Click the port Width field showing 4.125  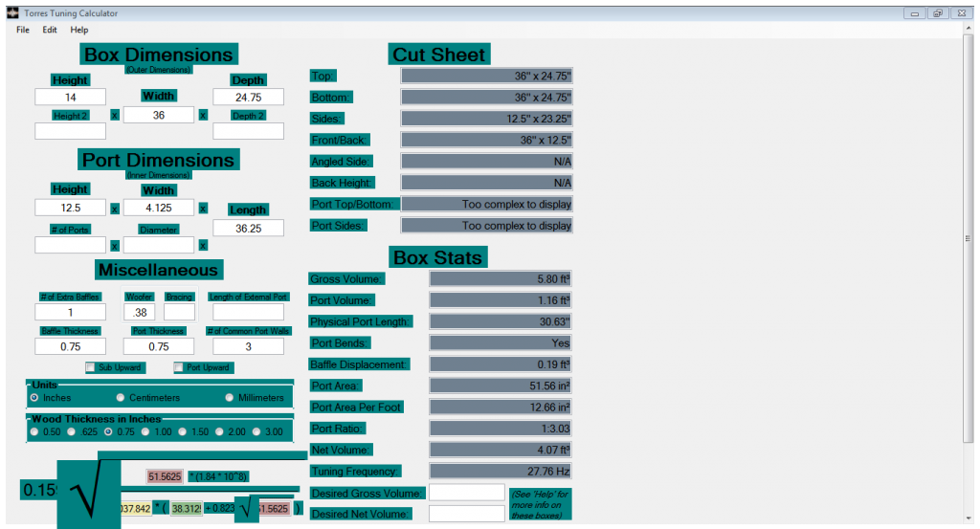point(159,208)
